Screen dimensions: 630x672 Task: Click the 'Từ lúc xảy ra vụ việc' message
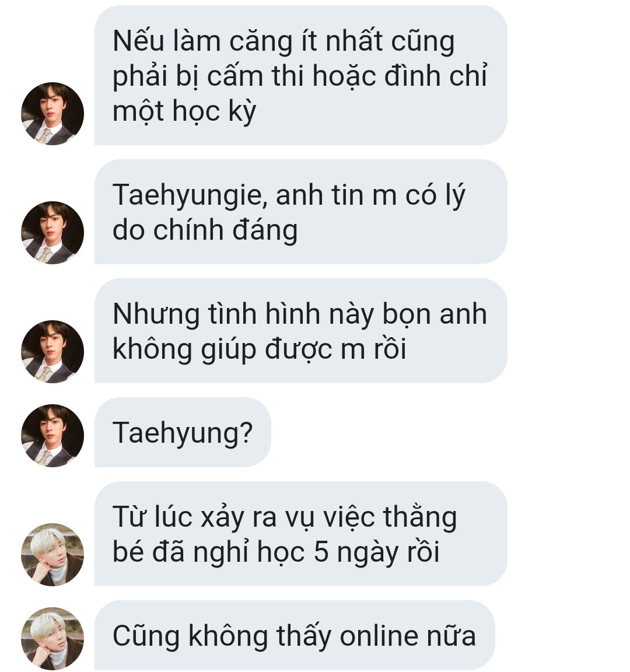(301, 534)
